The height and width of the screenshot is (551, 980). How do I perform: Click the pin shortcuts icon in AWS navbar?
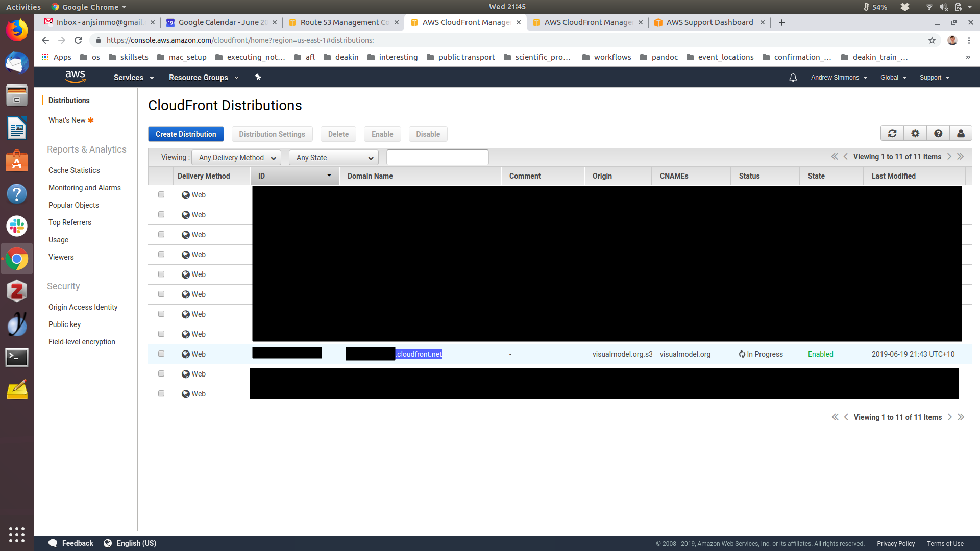[x=258, y=78]
